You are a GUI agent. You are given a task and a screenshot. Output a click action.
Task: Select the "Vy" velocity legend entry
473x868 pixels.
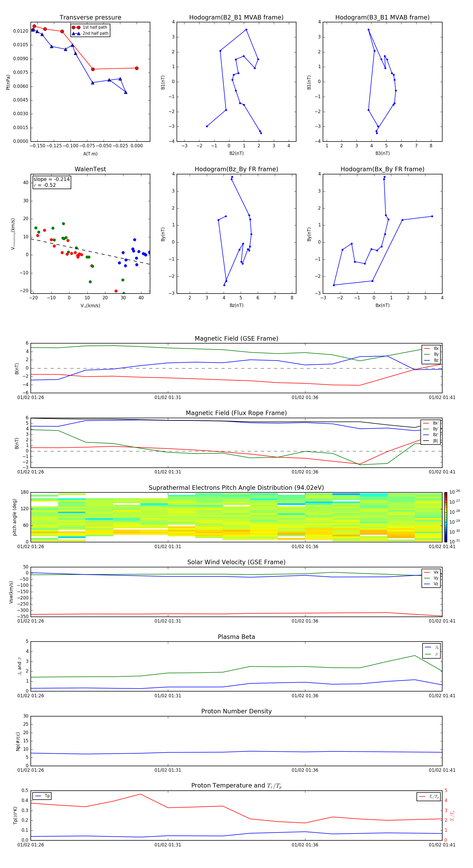431,578
